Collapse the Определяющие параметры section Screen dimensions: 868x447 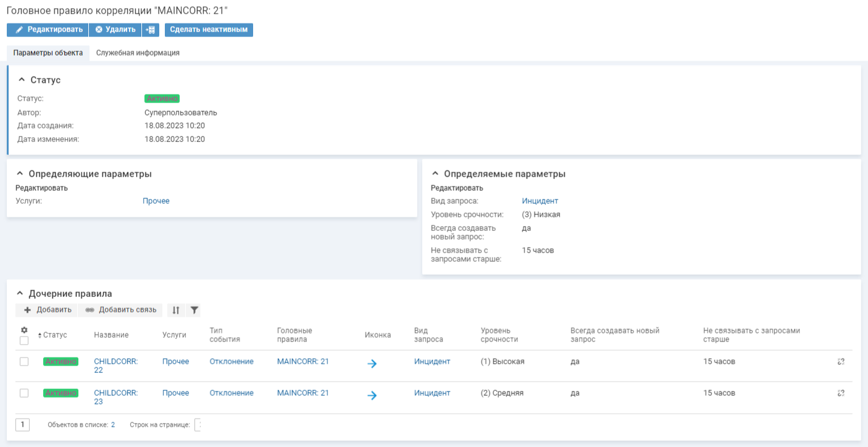point(20,174)
